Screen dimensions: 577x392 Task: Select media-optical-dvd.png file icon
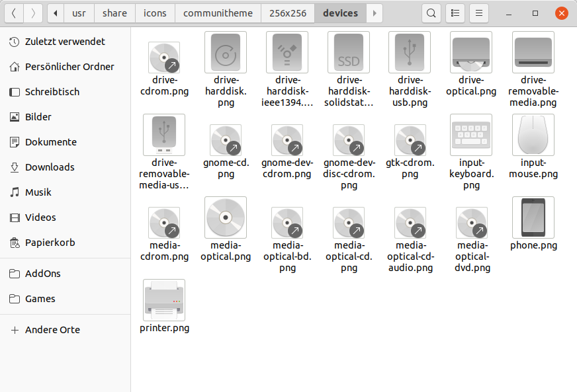[472, 223]
